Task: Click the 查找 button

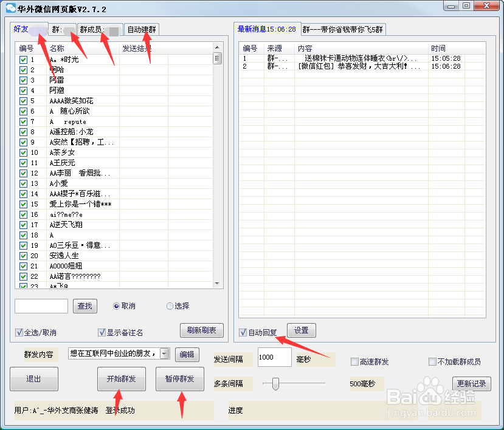Action: coord(85,306)
